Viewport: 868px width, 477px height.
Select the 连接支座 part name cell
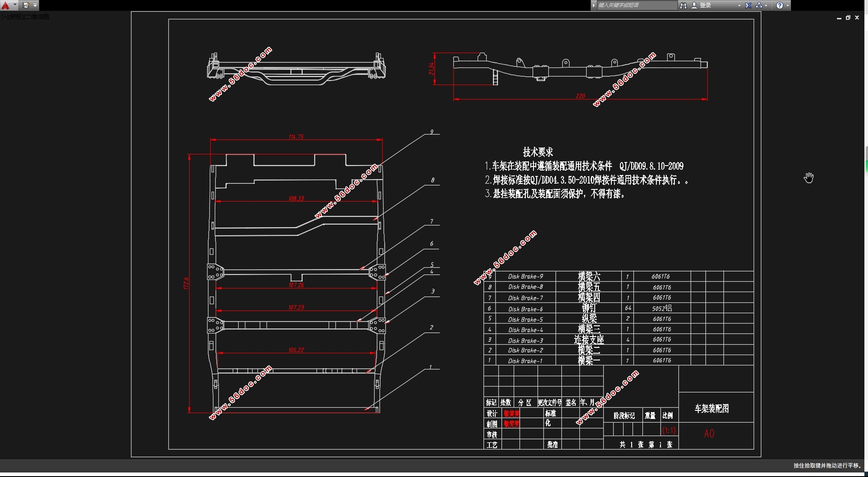click(x=589, y=340)
